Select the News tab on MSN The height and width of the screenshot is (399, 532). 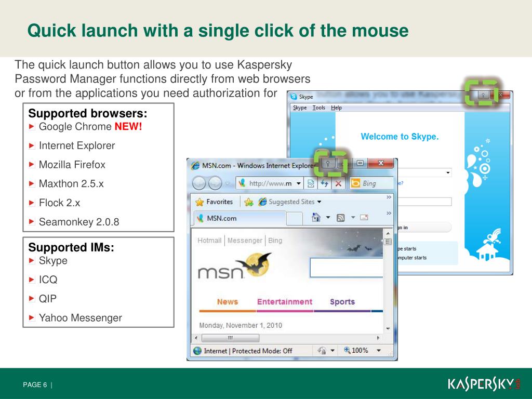(x=228, y=302)
